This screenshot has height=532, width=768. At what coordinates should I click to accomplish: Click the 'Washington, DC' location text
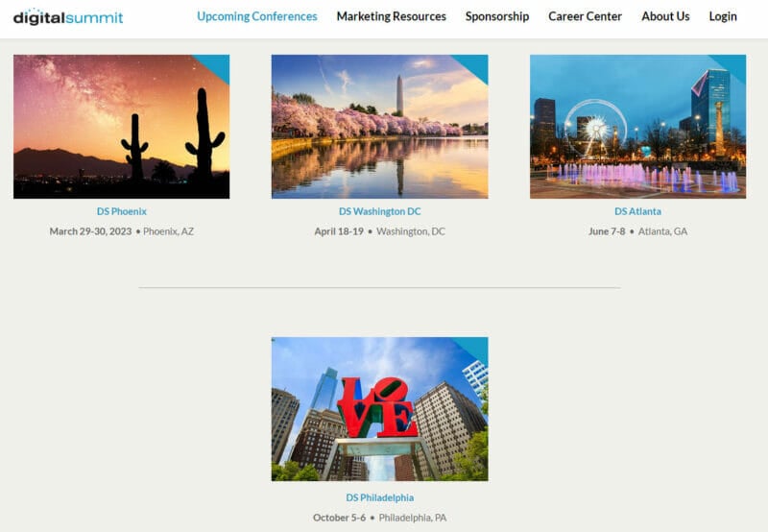411,231
